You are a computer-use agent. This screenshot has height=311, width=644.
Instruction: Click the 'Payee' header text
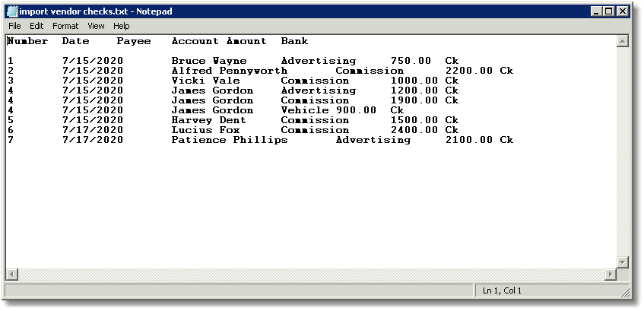pyautogui.click(x=134, y=42)
